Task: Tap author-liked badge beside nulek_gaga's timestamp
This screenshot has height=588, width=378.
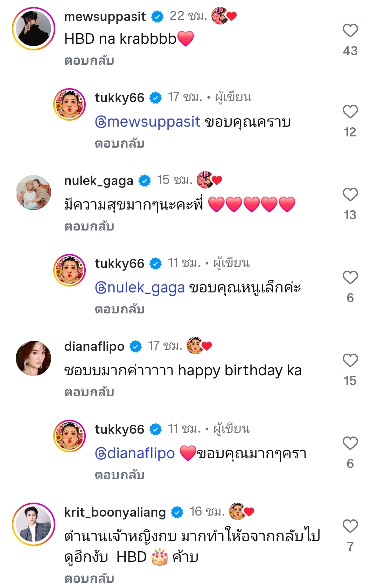Action: [x=209, y=180]
